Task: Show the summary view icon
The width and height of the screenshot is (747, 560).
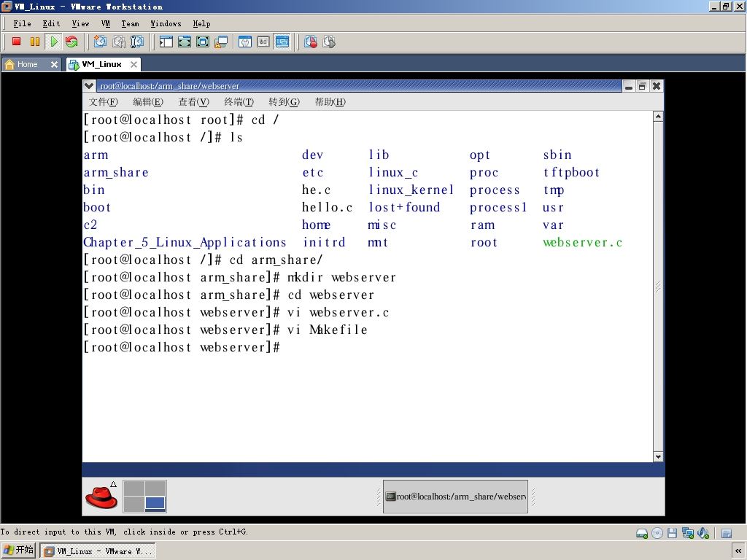Action: pyautogui.click(x=245, y=42)
